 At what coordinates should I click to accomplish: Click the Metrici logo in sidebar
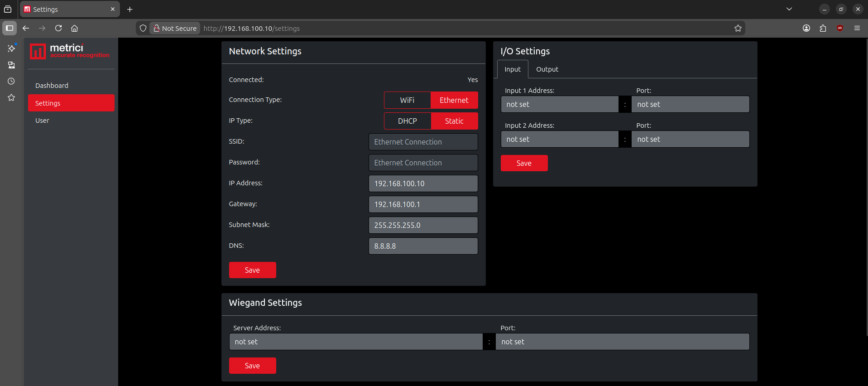[x=70, y=51]
